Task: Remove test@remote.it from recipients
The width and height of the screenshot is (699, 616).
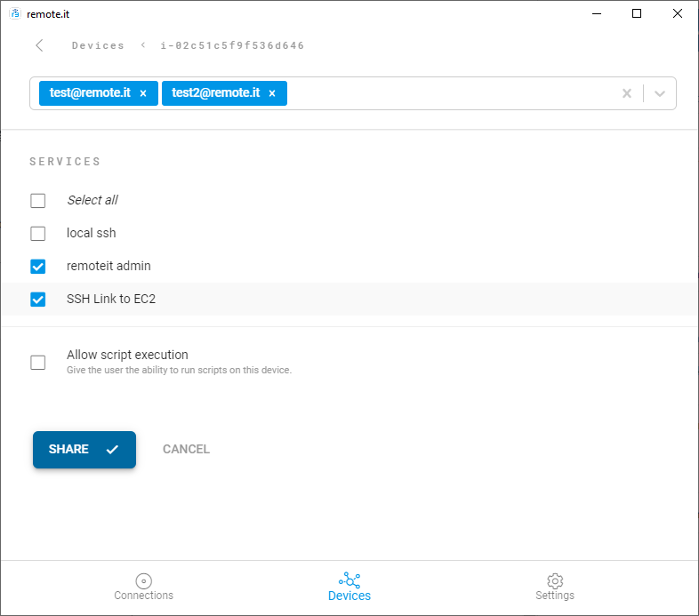Action: (143, 93)
